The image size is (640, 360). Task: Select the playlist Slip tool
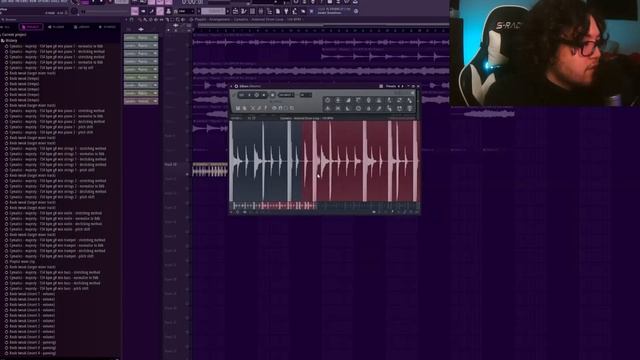coord(161,19)
